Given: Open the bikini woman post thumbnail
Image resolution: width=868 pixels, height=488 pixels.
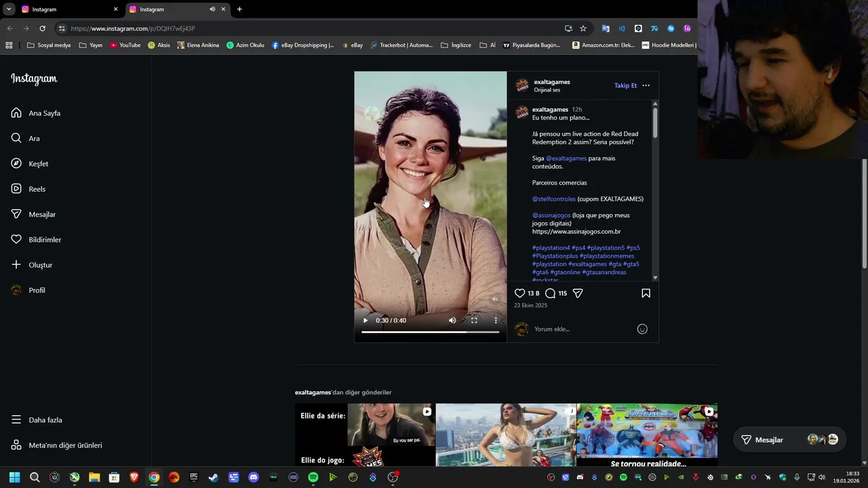Looking at the screenshot, I should 506,435.
